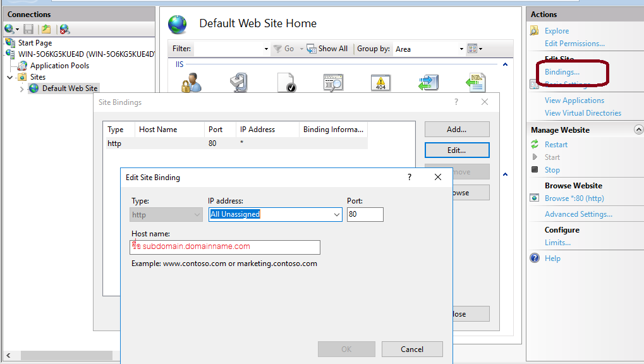Open the Handler Mappings icon with arrows
Image resolution: width=644 pixels, height=364 pixels.
point(428,82)
